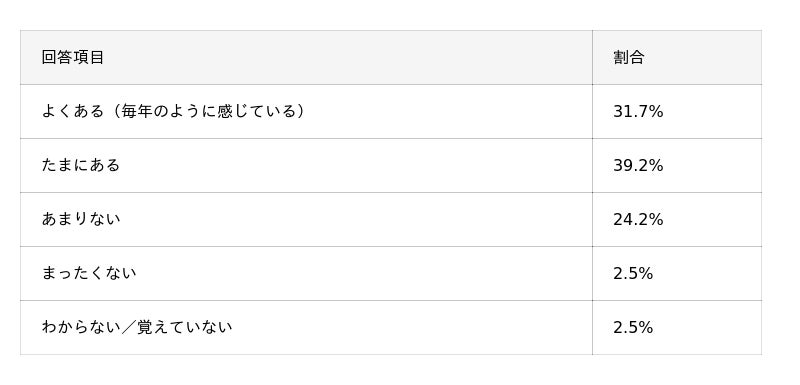Click the 31.7% percentage cell
This screenshot has height=385, width=800.
pyautogui.click(x=638, y=111)
